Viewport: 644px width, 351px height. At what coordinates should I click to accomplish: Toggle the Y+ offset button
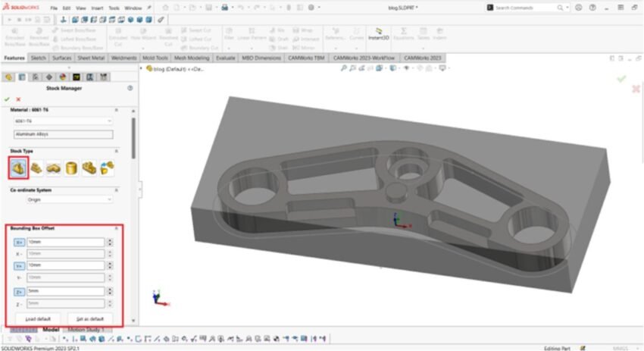click(19, 266)
